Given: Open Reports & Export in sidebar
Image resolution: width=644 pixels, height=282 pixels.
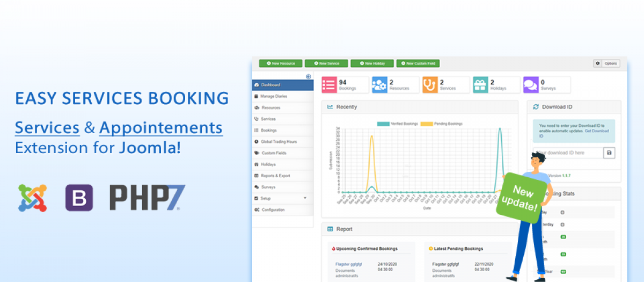Looking at the screenshot, I should click(283, 176).
